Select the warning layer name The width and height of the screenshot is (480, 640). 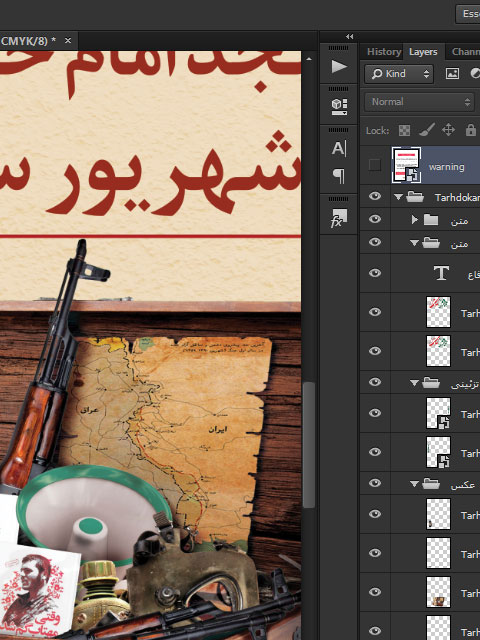coord(447,167)
